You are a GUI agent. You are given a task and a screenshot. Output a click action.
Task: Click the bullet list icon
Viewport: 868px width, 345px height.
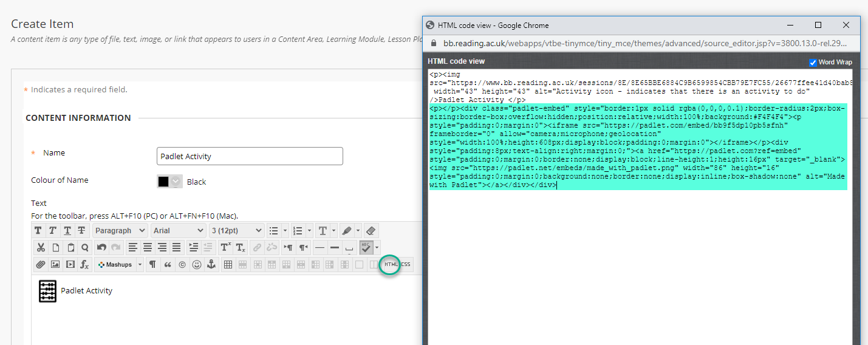pyautogui.click(x=273, y=231)
